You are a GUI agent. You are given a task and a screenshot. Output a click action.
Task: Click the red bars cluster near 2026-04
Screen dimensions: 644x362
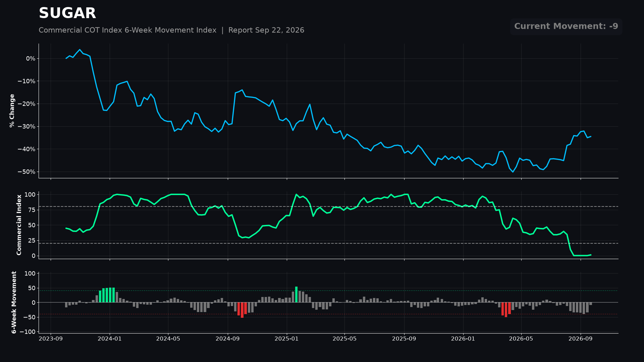506,309
